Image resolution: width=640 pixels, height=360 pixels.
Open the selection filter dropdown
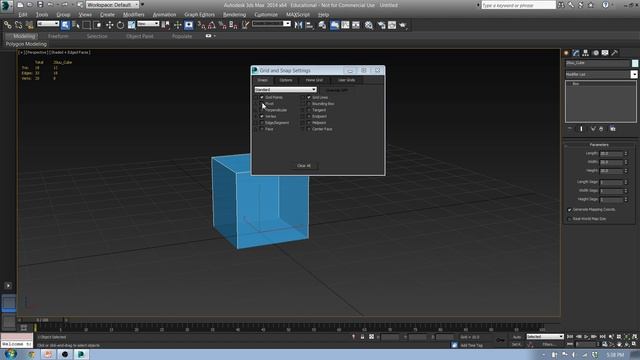coord(48,24)
